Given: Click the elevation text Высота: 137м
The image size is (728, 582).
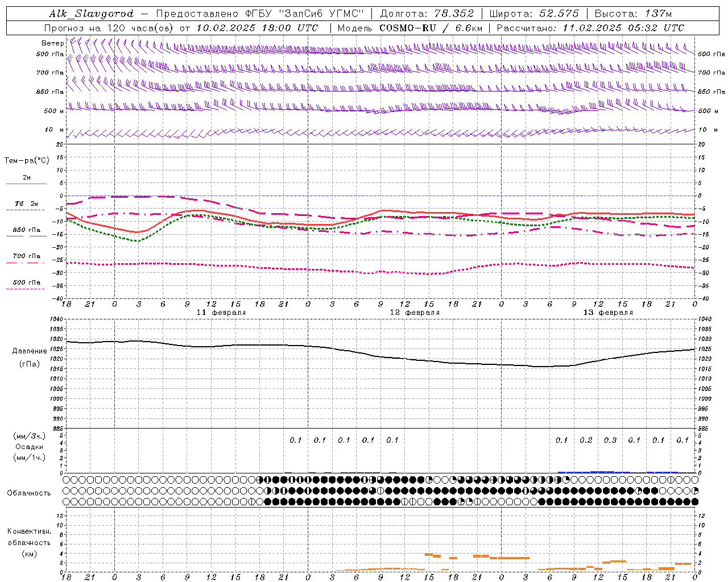Looking at the screenshot, I should tap(632, 14).
